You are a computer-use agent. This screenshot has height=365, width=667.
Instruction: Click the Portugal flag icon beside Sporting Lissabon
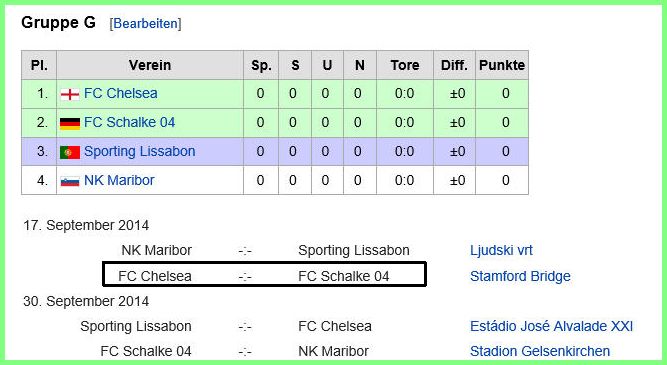tap(70, 152)
